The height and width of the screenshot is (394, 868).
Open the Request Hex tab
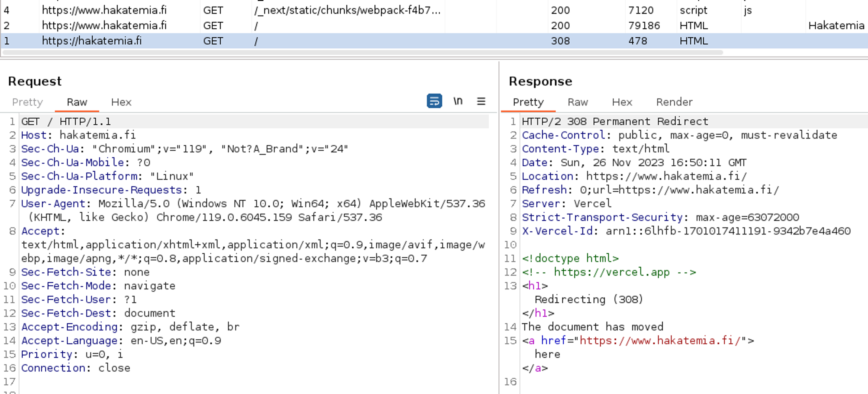click(x=121, y=102)
